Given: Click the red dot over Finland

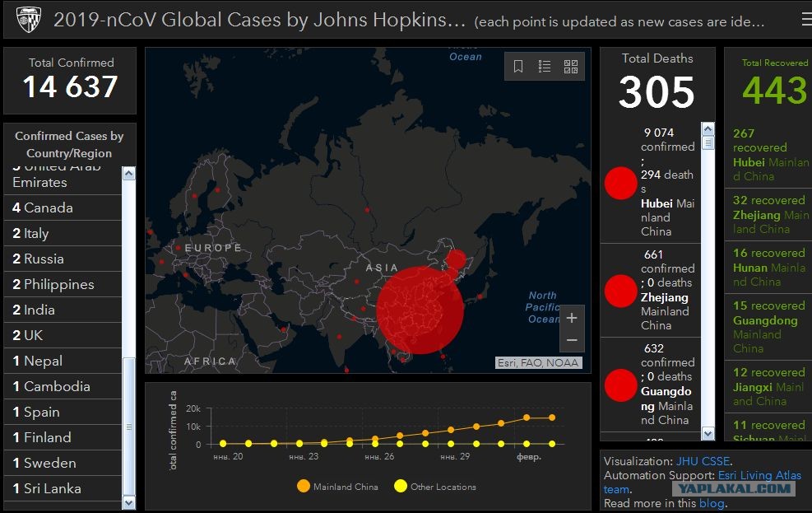Looking at the screenshot, I should 217,190.
